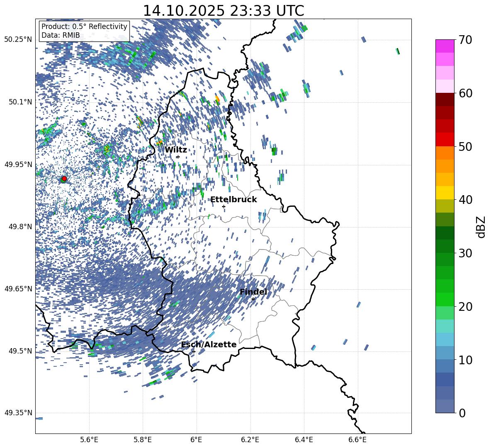Click the Wiltz city label
Viewport: 491px width, 448px height.
[176, 150]
